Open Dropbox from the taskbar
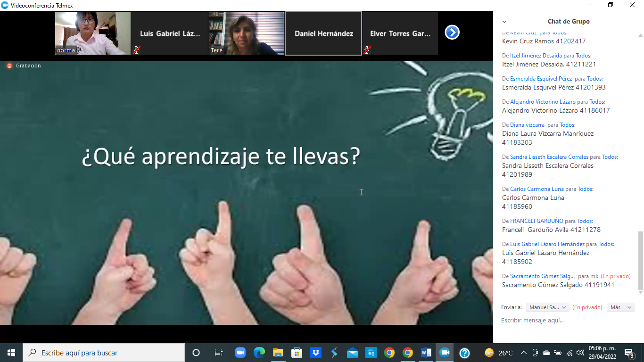This screenshot has width=644, height=362. 315,353
